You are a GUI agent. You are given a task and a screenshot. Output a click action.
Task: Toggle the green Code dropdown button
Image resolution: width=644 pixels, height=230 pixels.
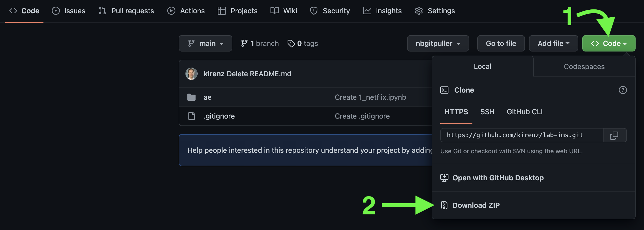point(609,43)
